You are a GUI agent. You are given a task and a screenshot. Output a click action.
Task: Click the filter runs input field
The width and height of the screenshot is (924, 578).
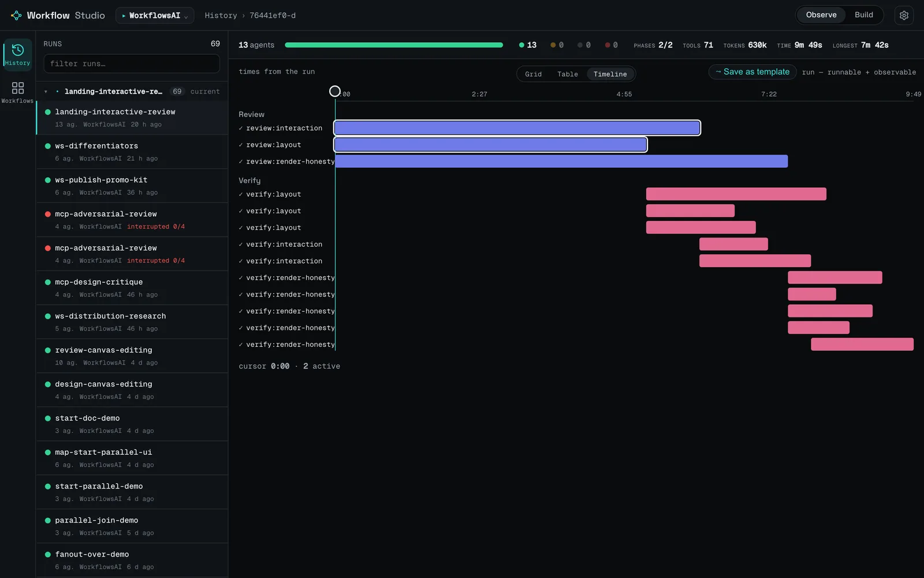(132, 64)
